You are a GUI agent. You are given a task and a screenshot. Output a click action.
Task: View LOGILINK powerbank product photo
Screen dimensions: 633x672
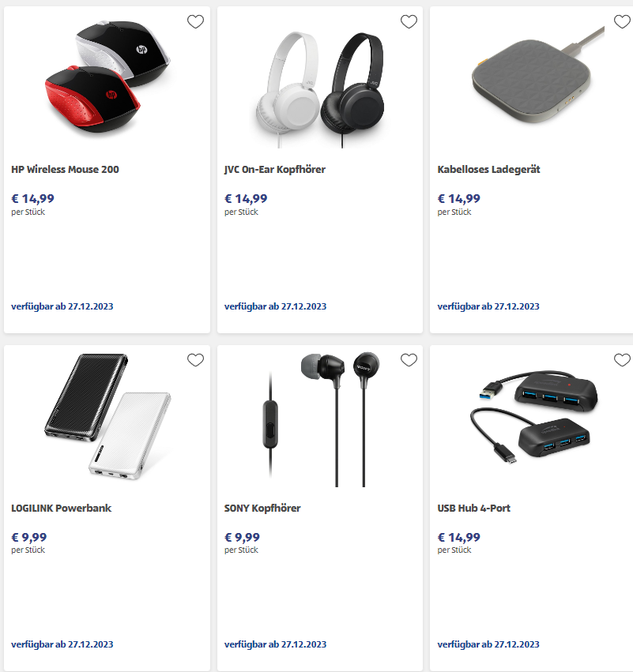coord(107,417)
